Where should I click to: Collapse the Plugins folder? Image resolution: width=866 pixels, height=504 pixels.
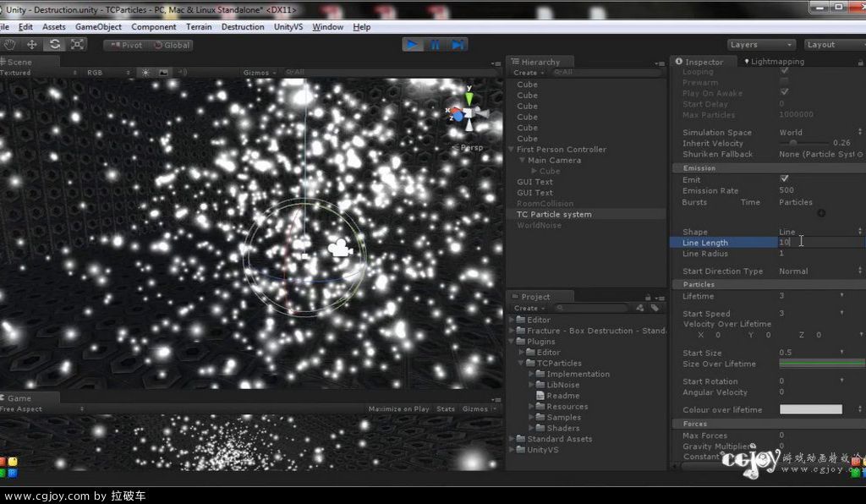(x=511, y=342)
